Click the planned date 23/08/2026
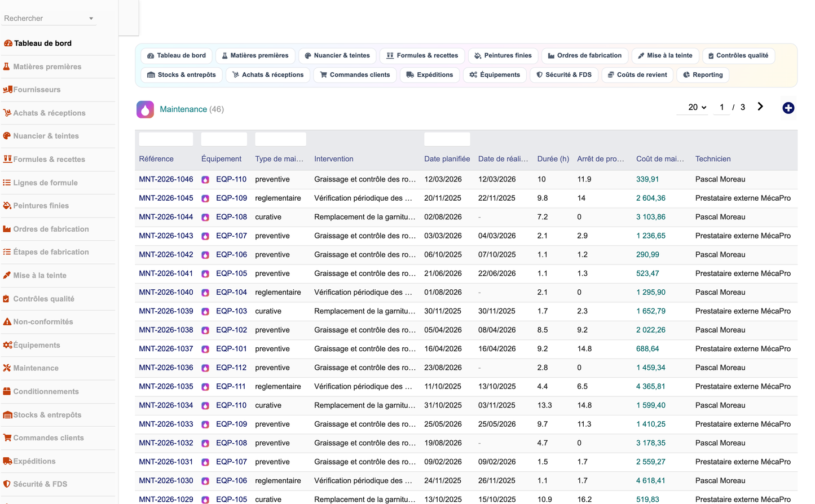 (x=443, y=368)
